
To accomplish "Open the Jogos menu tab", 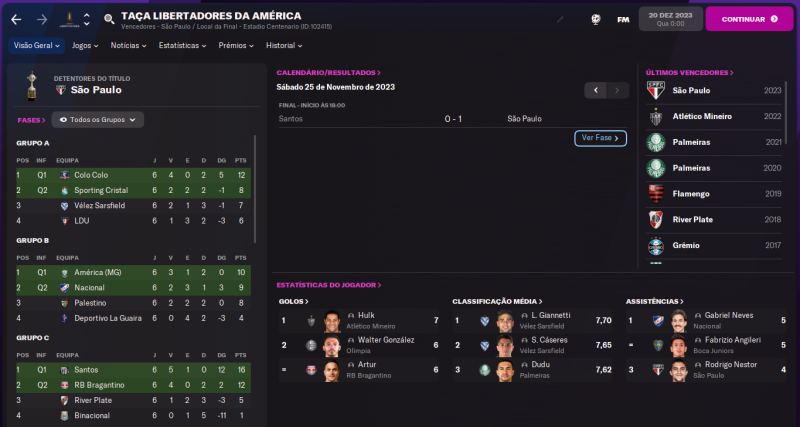I will pyautogui.click(x=85, y=46).
